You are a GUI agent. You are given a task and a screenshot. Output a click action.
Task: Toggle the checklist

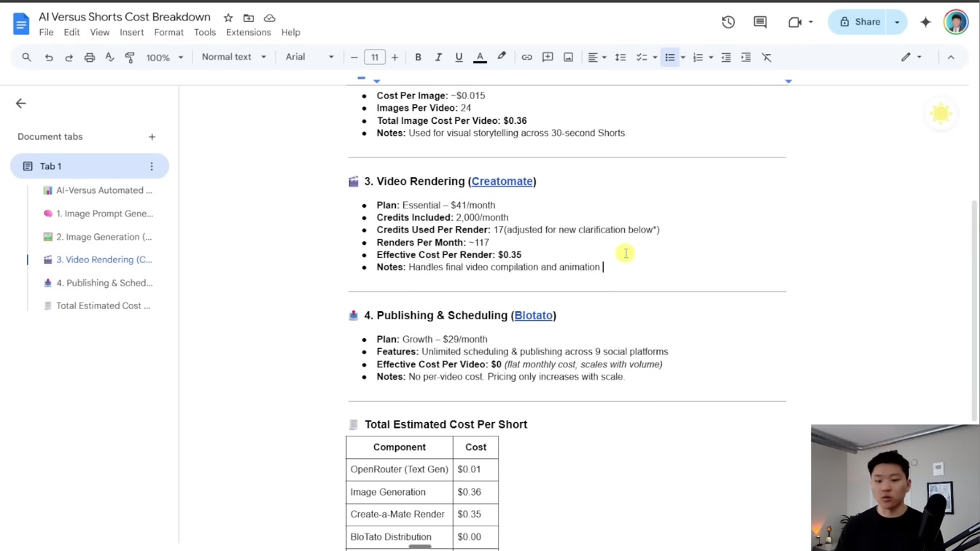point(642,57)
